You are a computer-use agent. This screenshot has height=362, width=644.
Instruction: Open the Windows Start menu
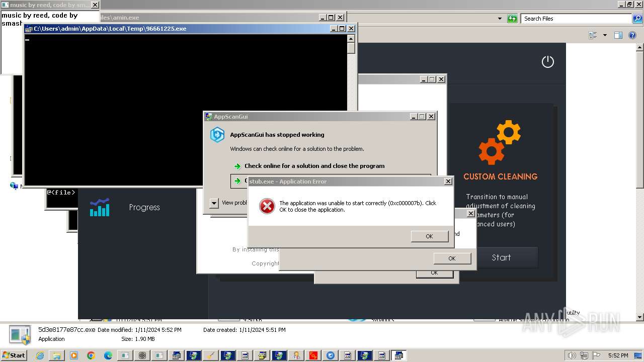(x=14, y=355)
